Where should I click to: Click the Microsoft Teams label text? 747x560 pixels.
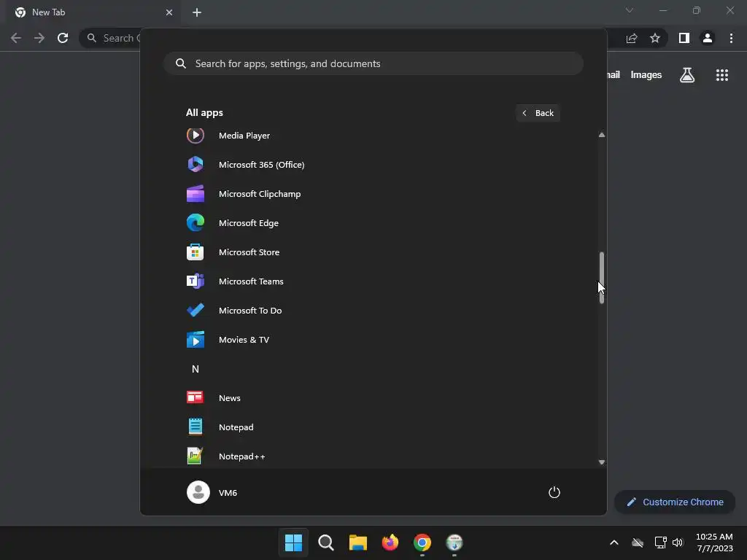pyautogui.click(x=251, y=281)
